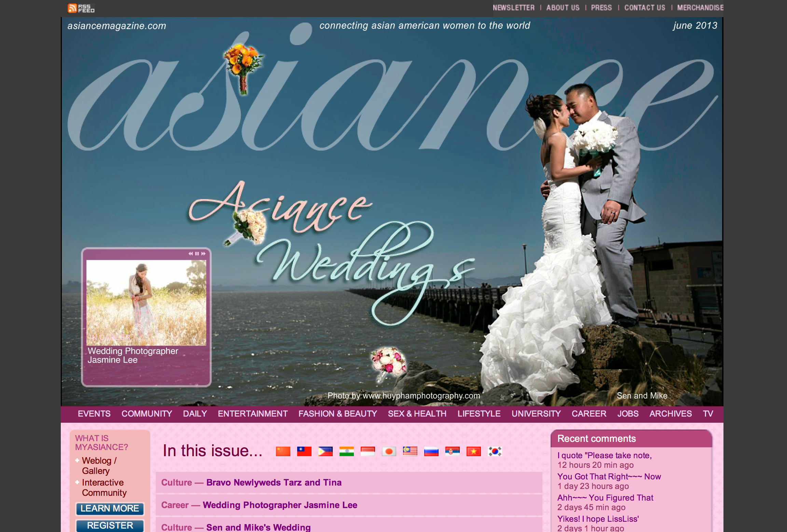
Task: Select the India flag
Action: (346, 451)
